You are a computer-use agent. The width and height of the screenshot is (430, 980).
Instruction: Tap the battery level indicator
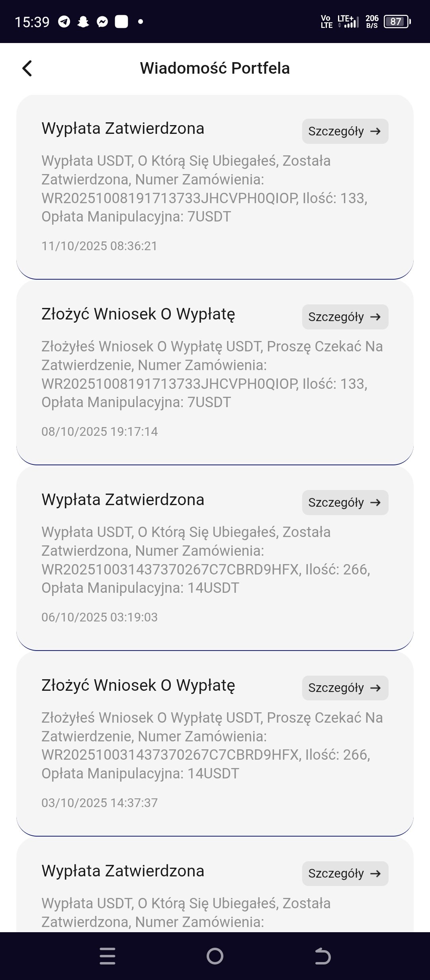pyautogui.click(x=397, y=22)
